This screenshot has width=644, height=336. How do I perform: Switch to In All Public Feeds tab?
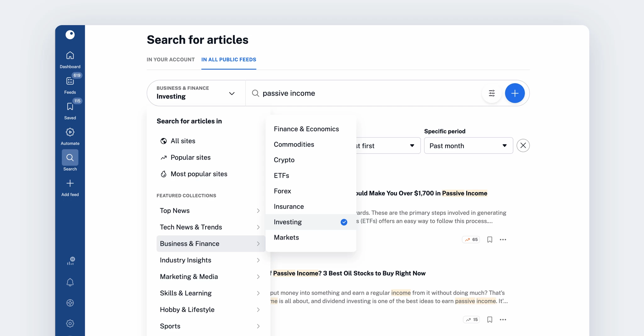click(229, 60)
